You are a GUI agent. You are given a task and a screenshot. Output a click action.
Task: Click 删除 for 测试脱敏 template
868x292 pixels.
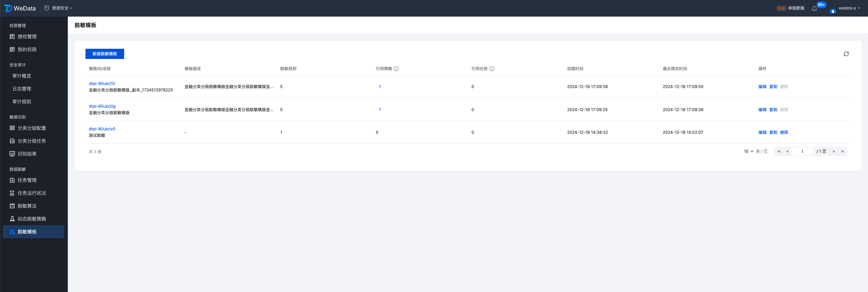tap(784, 132)
